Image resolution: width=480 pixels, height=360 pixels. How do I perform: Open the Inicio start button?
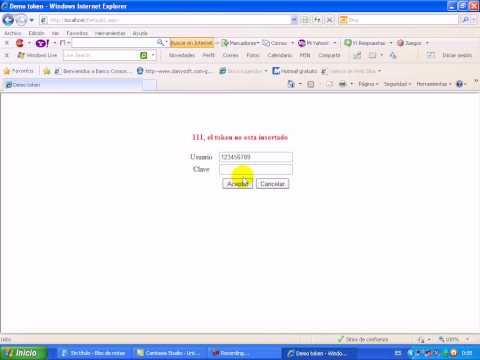[x=23, y=353]
